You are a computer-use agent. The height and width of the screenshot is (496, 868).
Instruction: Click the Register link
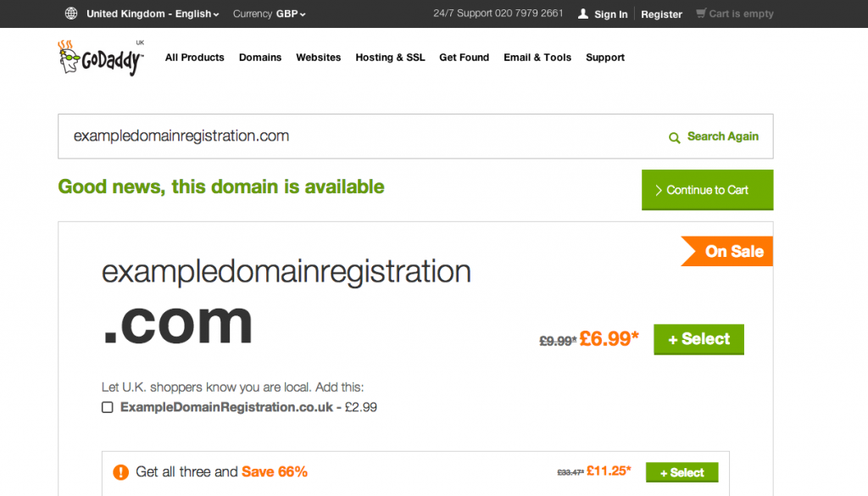click(x=661, y=14)
